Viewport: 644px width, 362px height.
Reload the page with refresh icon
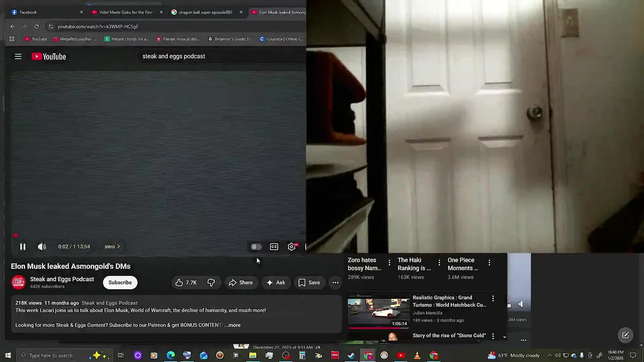click(x=36, y=26)
